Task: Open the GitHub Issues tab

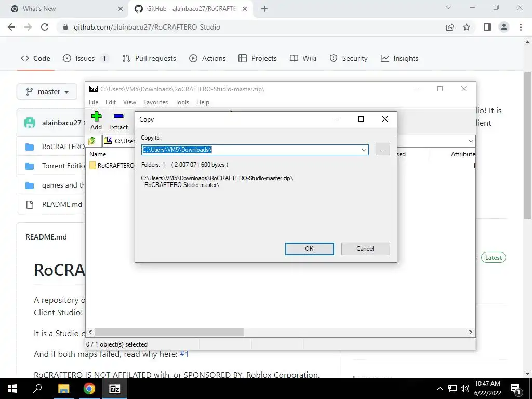Action: [86, 58]
